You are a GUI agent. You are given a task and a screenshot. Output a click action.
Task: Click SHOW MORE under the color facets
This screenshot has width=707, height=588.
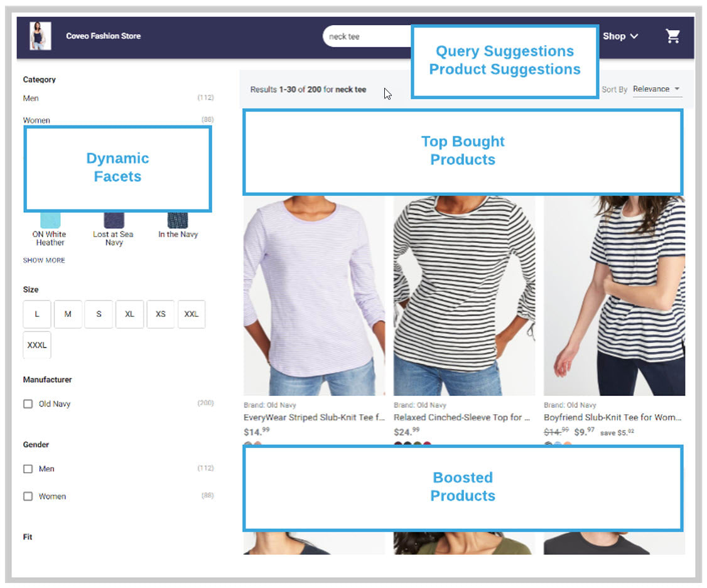(43, 260)
